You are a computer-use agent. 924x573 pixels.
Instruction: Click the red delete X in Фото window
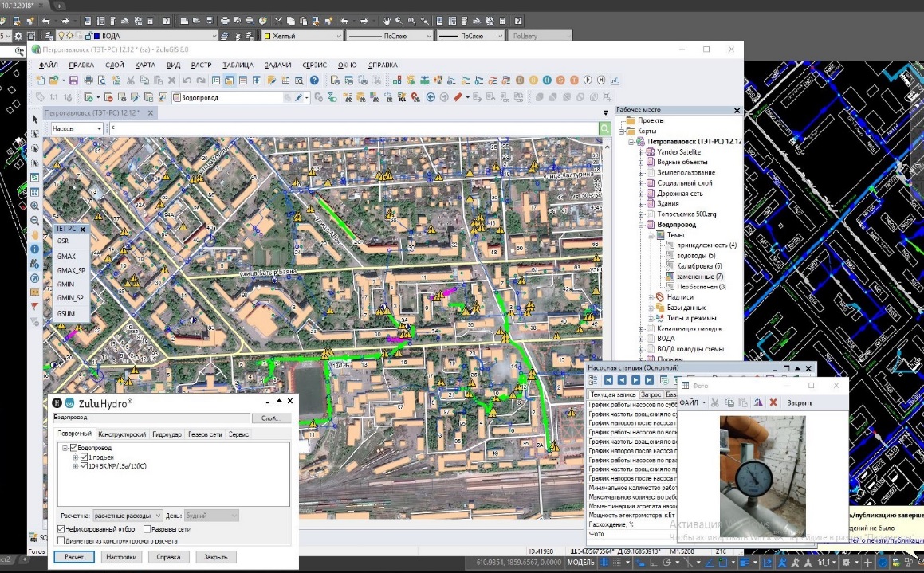click(773, 402)
